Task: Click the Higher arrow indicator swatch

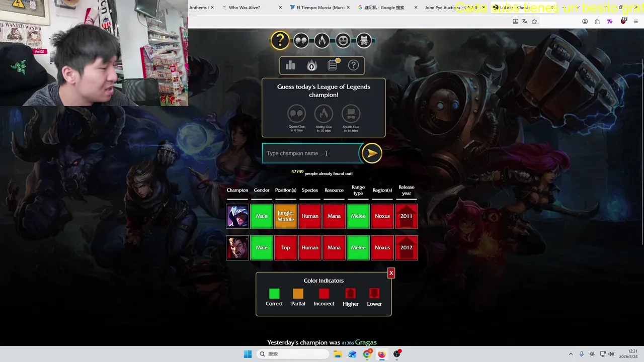Action: pos(351,294)
